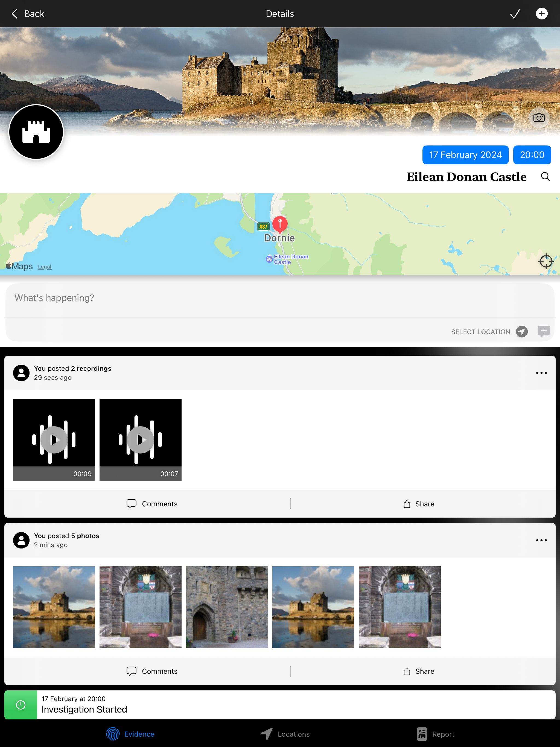Tap the '5 photos' post heading

click(x=85, y=536)
